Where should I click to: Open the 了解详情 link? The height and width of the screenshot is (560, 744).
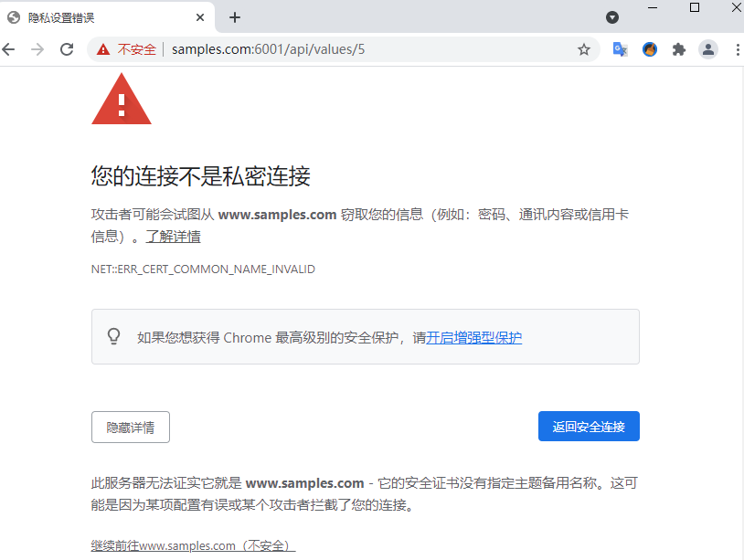point(173,236)
